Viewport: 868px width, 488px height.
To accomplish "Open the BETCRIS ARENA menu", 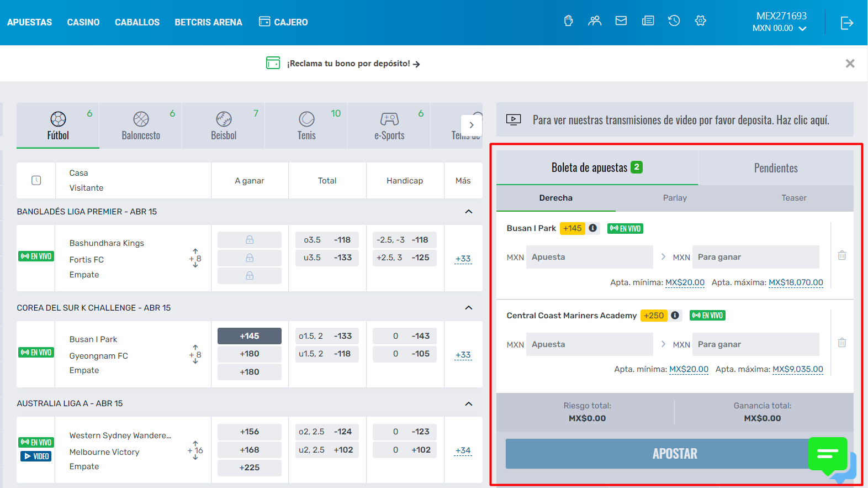I will pos(208,22).
